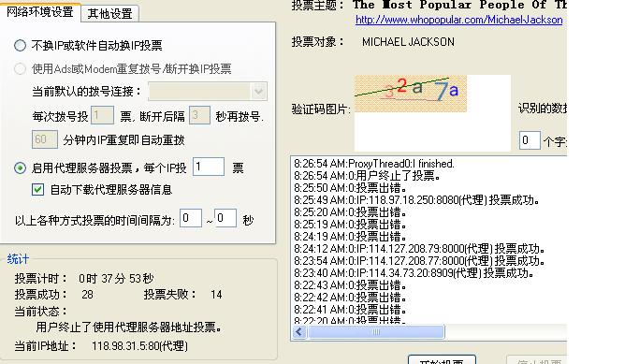
Task: Select log line 8:26:54 用户终止了投票
Action: [x=367, y=176]
